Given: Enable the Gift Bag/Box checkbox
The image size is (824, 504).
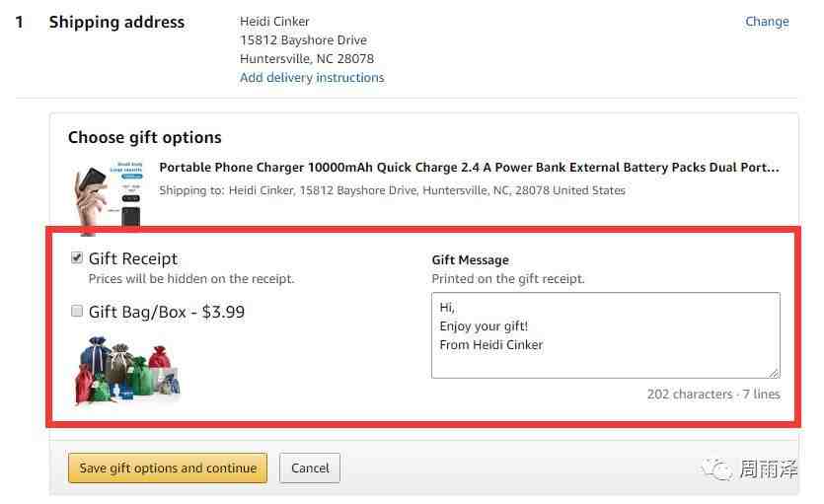Looking at the screenshot, I should point(77,312).
